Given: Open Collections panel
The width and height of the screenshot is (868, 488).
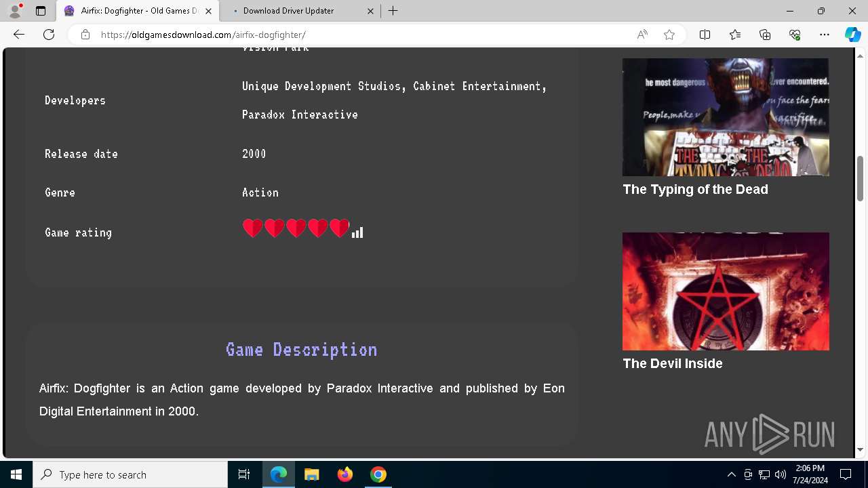Looking at the screenshot, I should [765, 35].
